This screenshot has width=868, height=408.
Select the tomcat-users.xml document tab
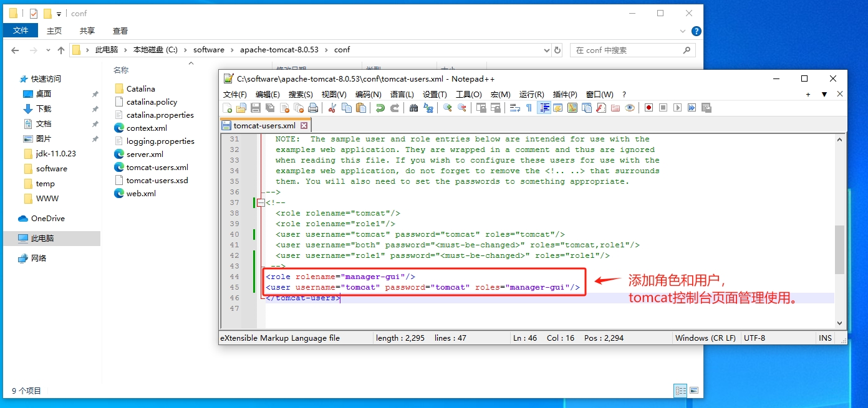[x=264, y=125]
